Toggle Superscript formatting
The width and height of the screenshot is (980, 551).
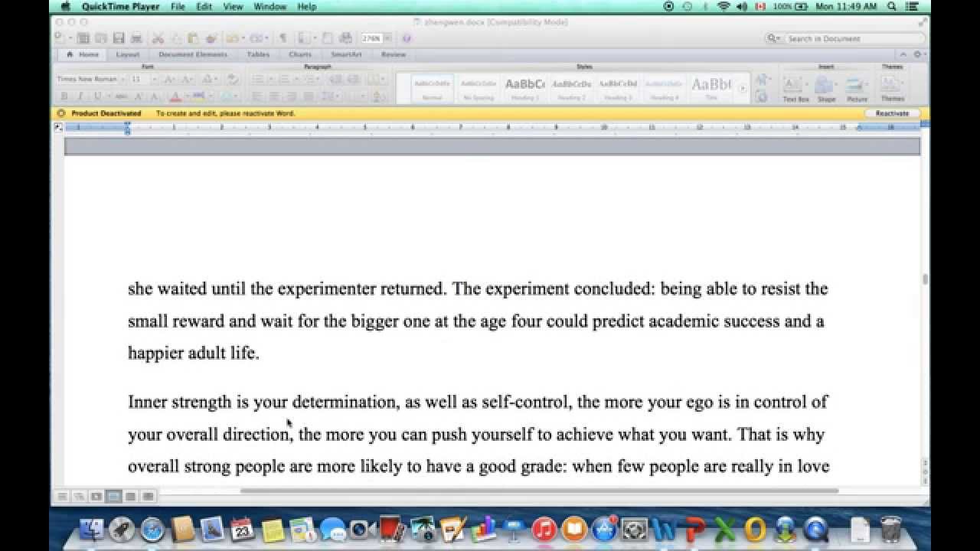coord(139,96)
